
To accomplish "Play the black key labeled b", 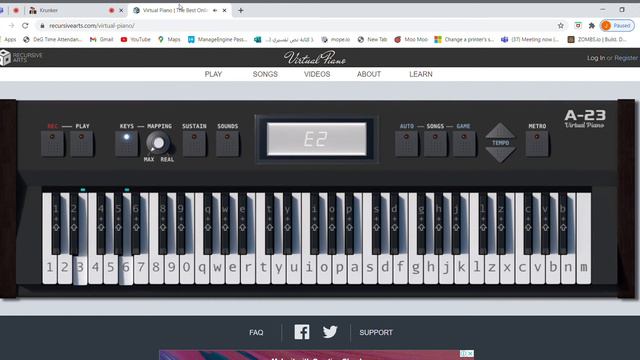I will [x=563, y=222].
